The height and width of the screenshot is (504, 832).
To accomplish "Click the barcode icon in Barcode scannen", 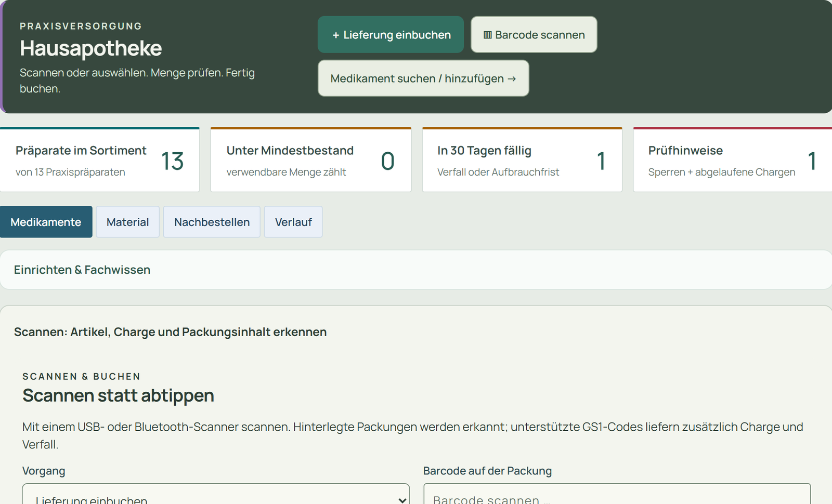I will pos(487,35).
